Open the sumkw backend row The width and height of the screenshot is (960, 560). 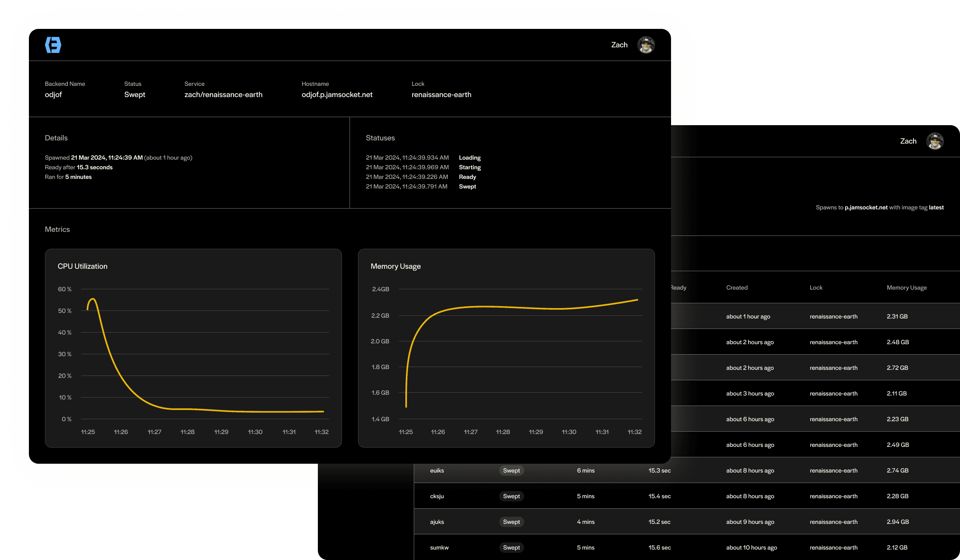coord(439,548)
